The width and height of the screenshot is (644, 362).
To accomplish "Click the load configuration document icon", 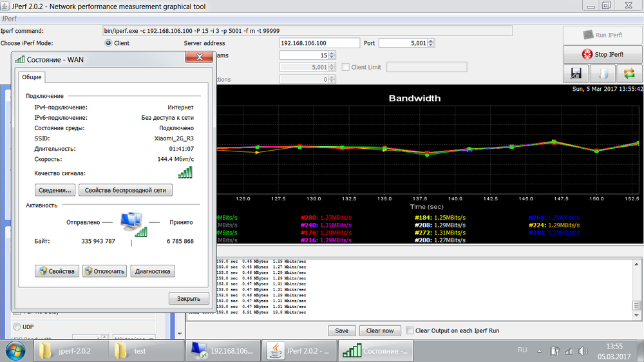I will coord(603,74).
